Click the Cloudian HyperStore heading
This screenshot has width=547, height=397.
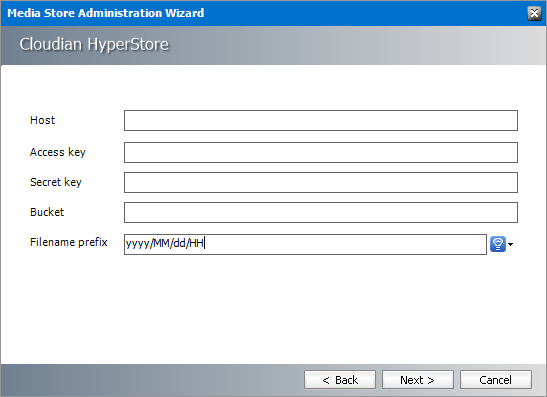pyautogui.click(x=94, y=44)
